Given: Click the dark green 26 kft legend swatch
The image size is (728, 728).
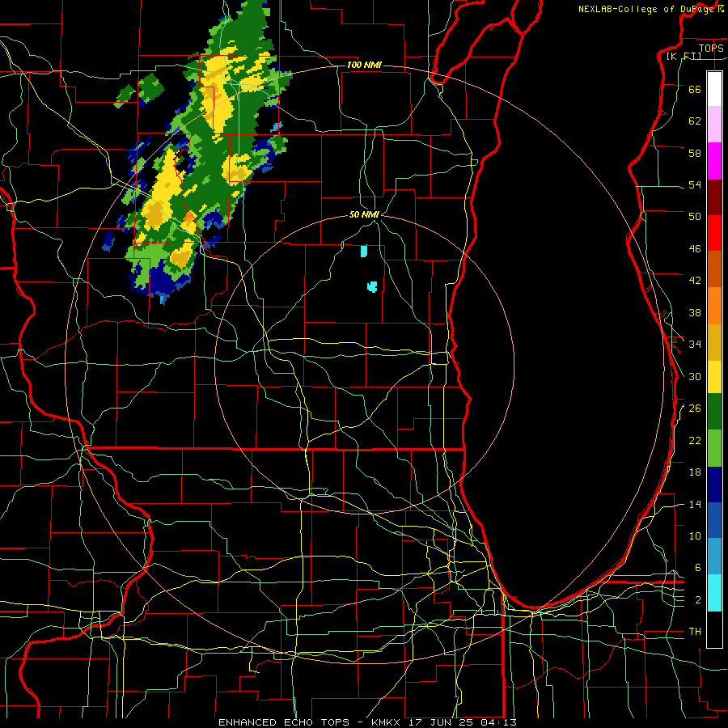Looking at the screenshot, I should pyautogui.click(x=714, y=412).
